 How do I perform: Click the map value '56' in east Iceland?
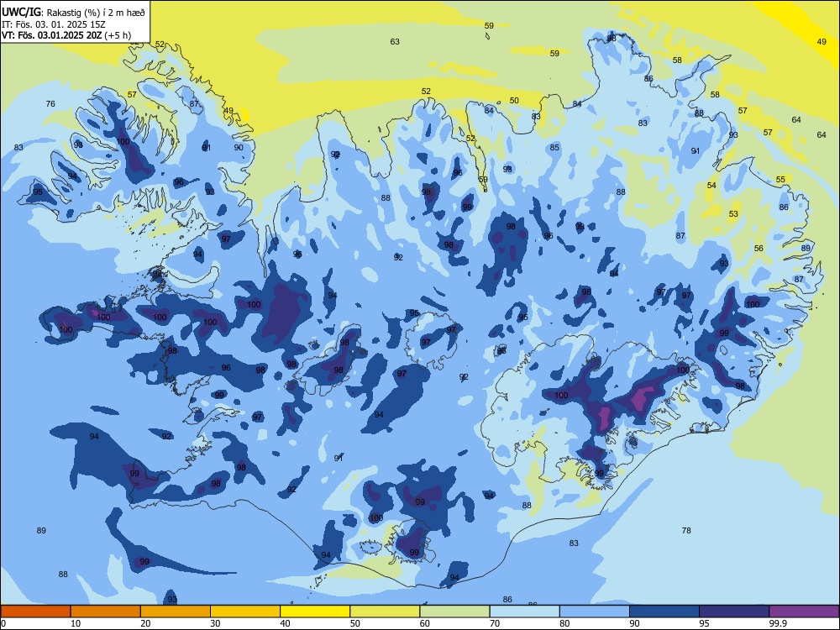[759, 249]
